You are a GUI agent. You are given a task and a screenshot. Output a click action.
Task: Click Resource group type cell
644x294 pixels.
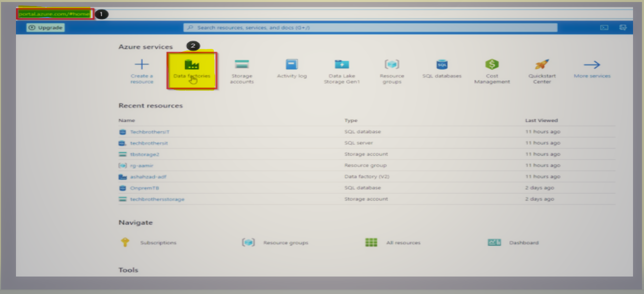coord(365,165)
